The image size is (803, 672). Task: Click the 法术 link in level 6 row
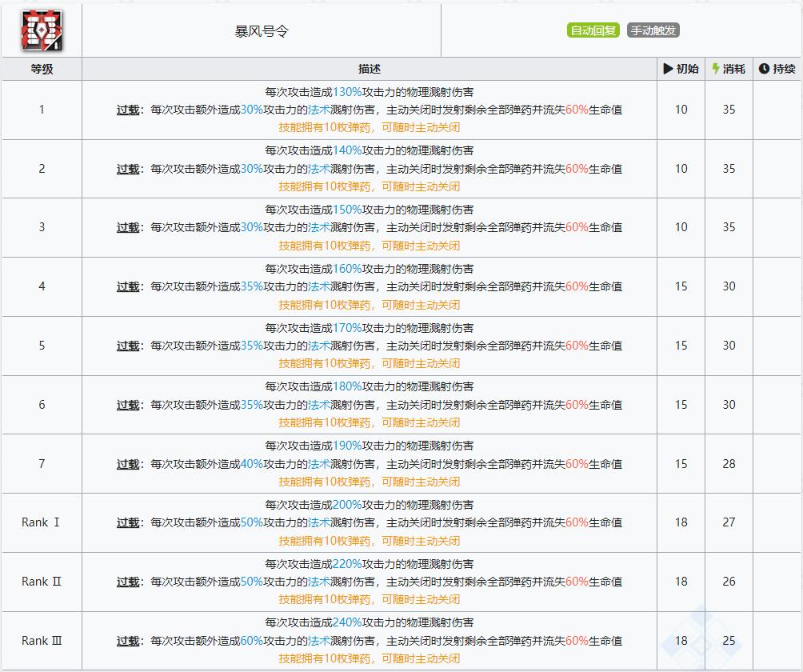319,405
